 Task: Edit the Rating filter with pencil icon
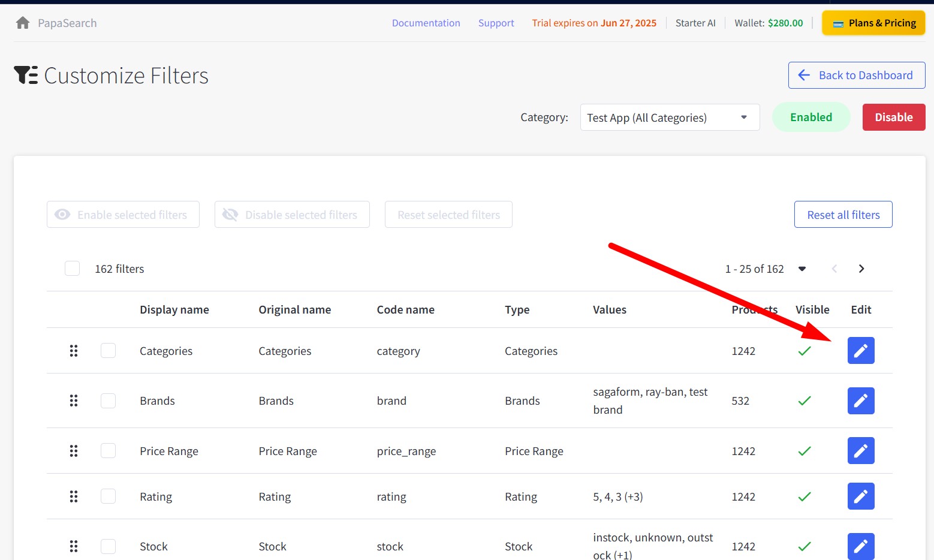(x=861, y=496)
